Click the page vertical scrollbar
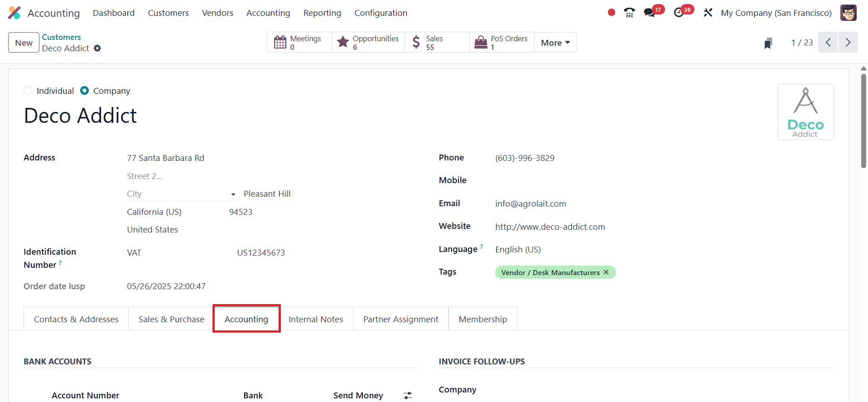Image resolution: width=868 pixels, height=402 pixels. coord(863,121)
